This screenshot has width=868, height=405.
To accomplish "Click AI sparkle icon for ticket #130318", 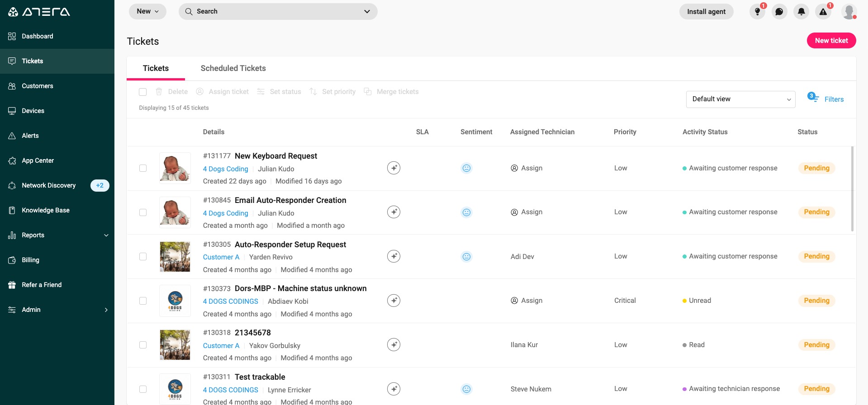I will 394,345.
